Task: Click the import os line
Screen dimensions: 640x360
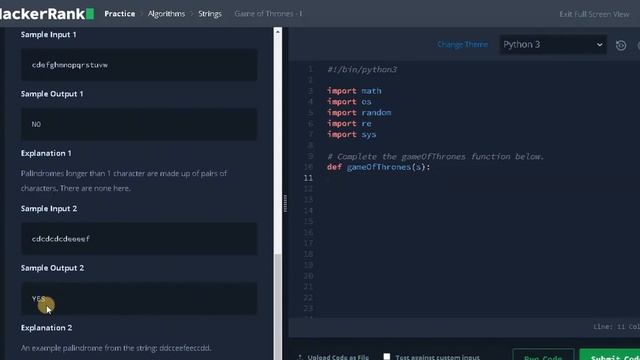Action: (x=349, y=102)
